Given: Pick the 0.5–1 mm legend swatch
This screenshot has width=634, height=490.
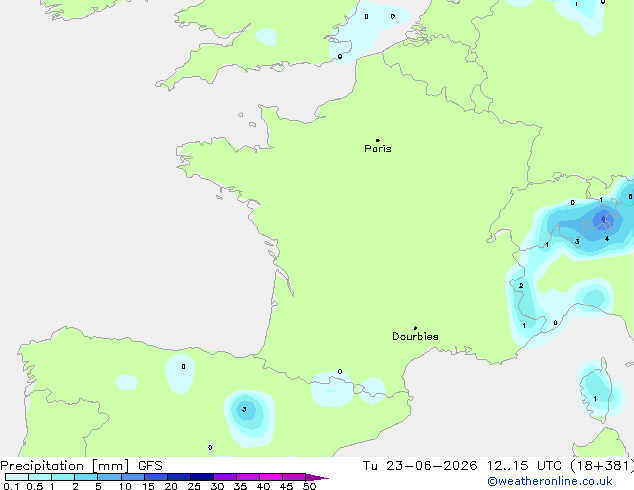Looking at the screenshot, I should click(40, 477).
